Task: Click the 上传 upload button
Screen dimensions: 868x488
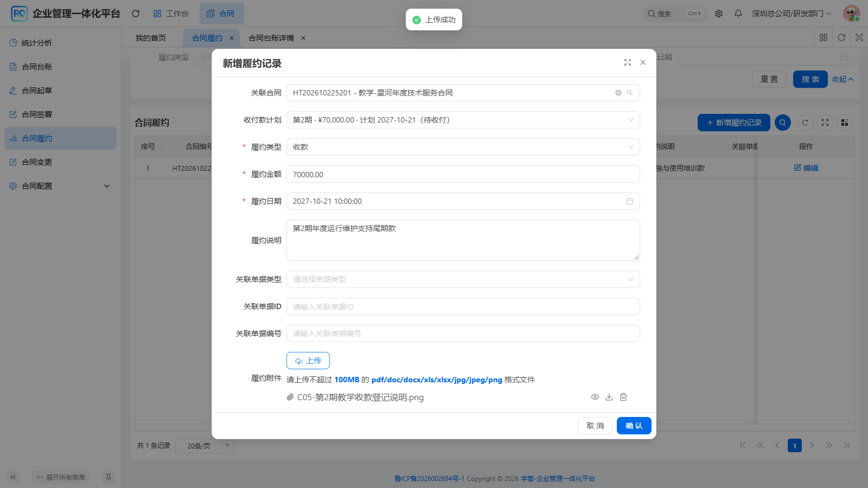Action: (x=308, y=361)
